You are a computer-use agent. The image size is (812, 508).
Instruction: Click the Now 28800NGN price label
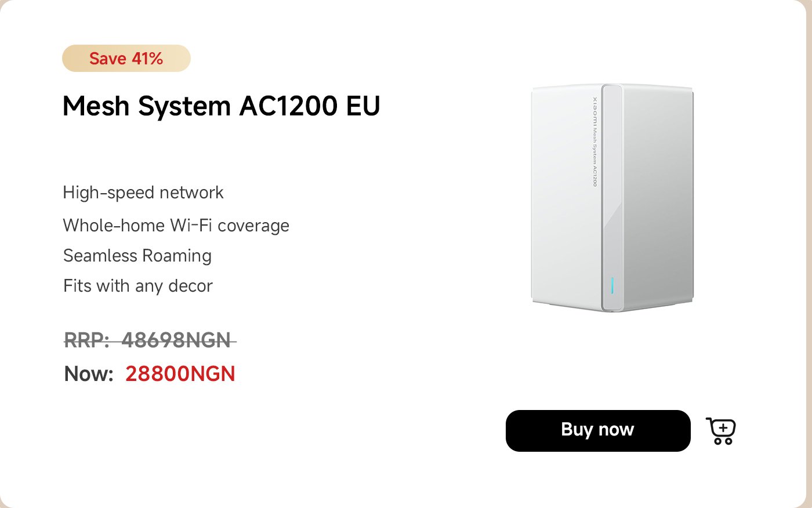(149, 373)
